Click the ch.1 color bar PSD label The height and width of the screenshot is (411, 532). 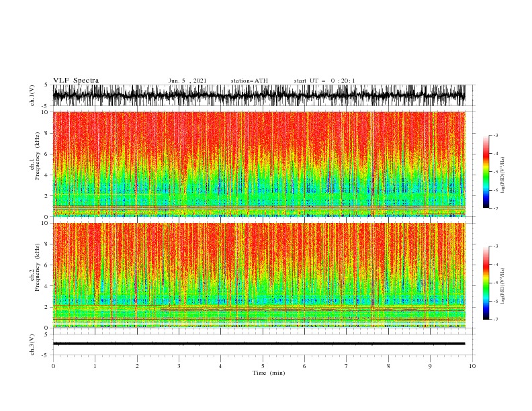(x=502, y=175)
